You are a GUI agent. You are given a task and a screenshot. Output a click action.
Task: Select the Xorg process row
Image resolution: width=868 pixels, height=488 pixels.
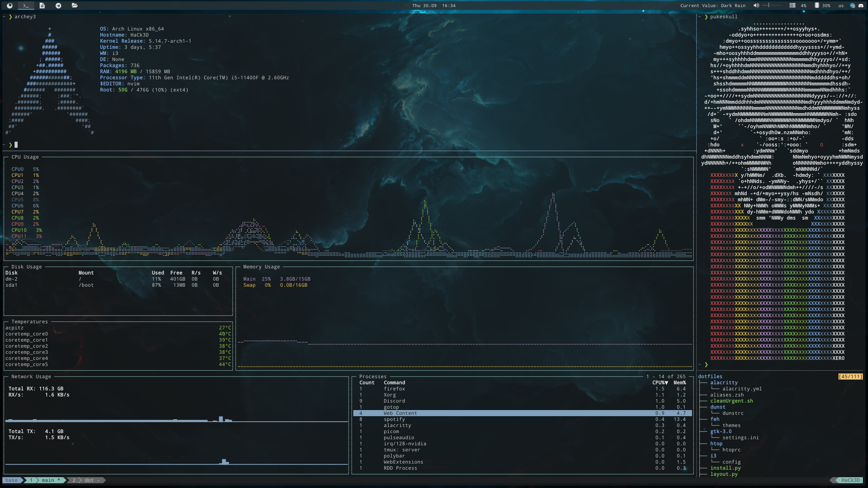(522, 395)
